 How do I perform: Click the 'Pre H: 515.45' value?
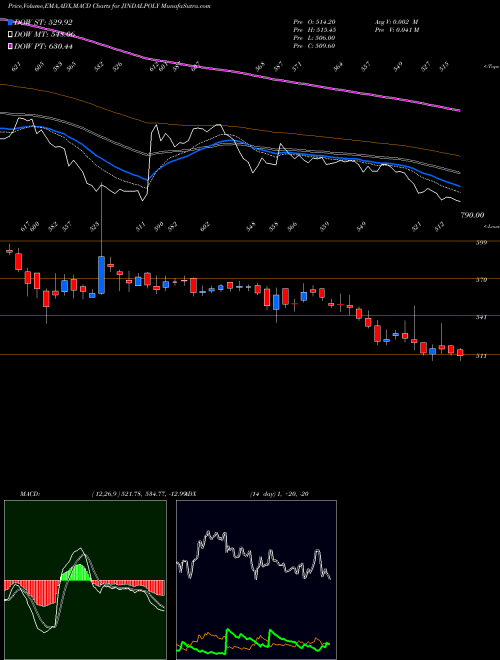[314, 30]
